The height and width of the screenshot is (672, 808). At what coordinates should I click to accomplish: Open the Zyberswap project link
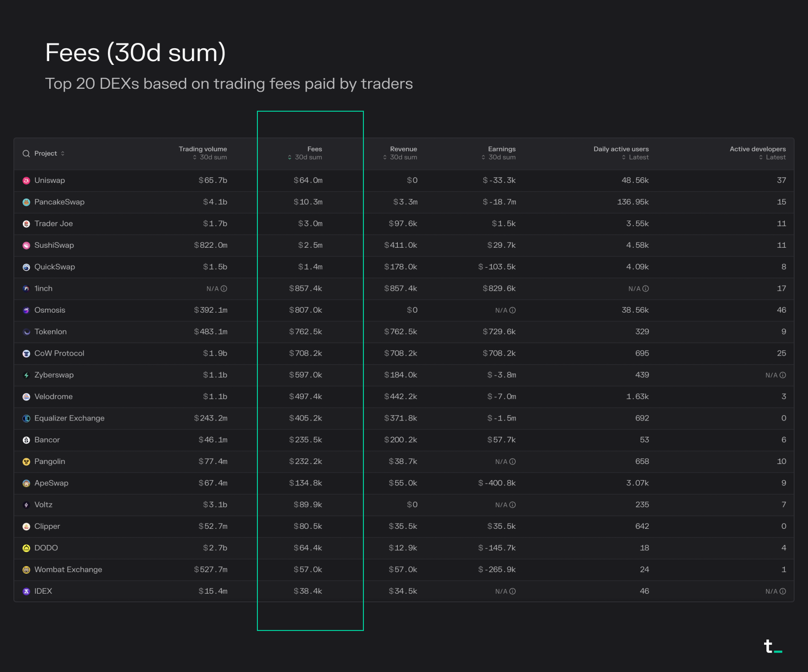54,375
